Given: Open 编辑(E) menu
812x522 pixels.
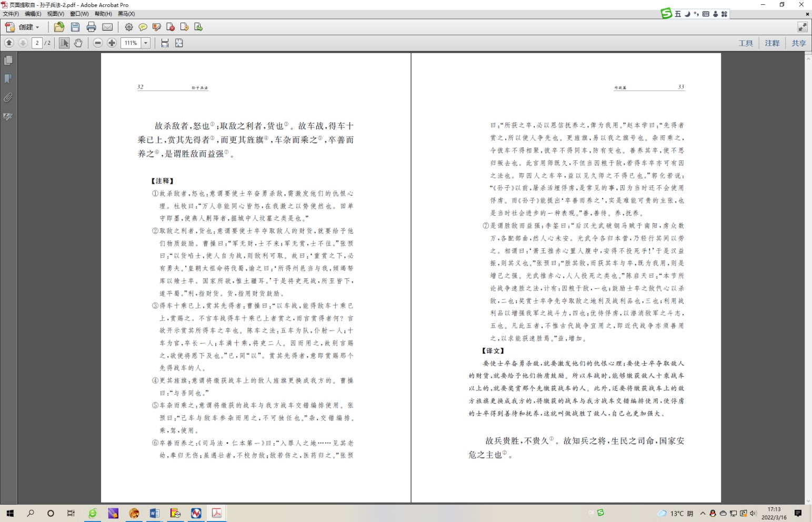Looking at the screenshot, I should (33, 14).
